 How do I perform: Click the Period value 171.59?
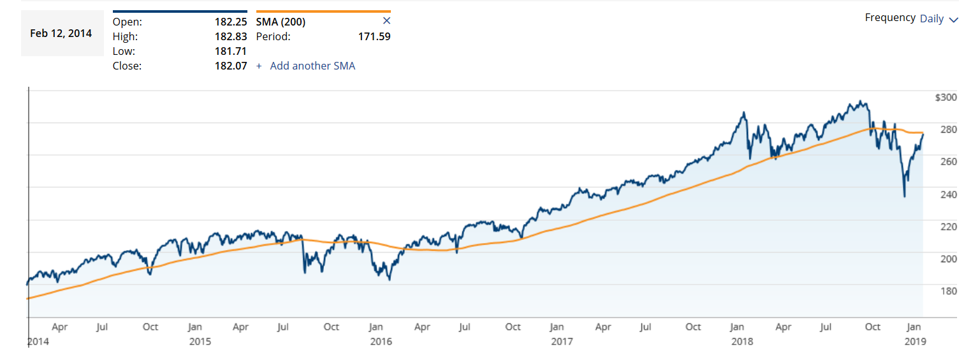[x=374, y=36]
